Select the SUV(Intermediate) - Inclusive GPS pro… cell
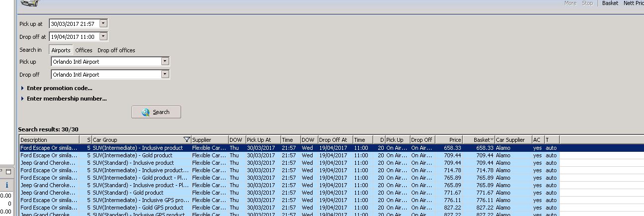Image resolution: width=644 pixels, height=216 pixels. coord(141,200)
